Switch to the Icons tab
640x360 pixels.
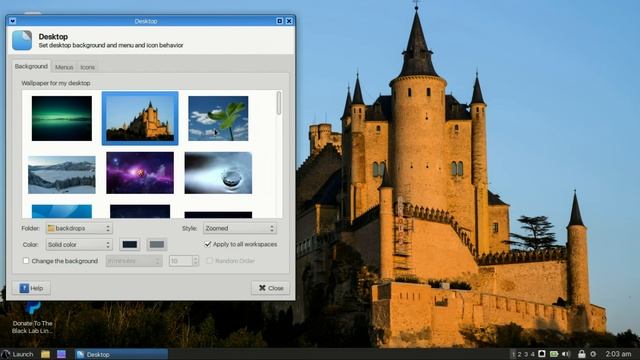[x=87, y=67]
